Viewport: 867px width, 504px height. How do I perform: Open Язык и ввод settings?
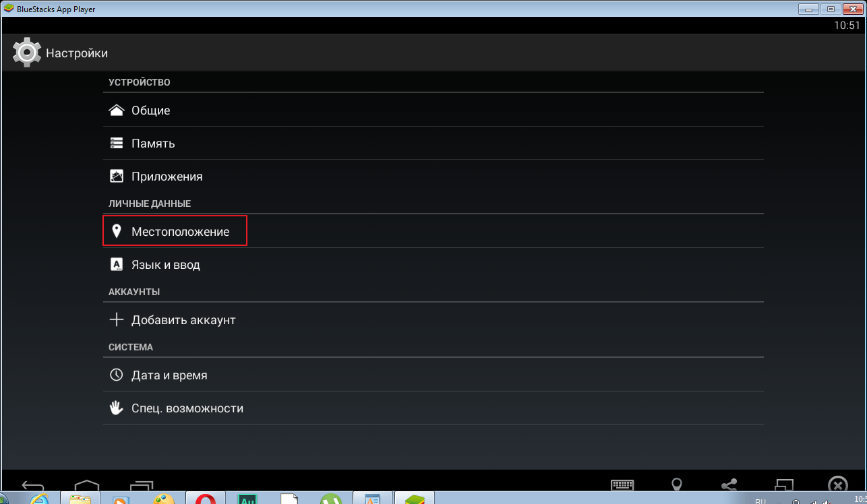[x=433, y=265]
